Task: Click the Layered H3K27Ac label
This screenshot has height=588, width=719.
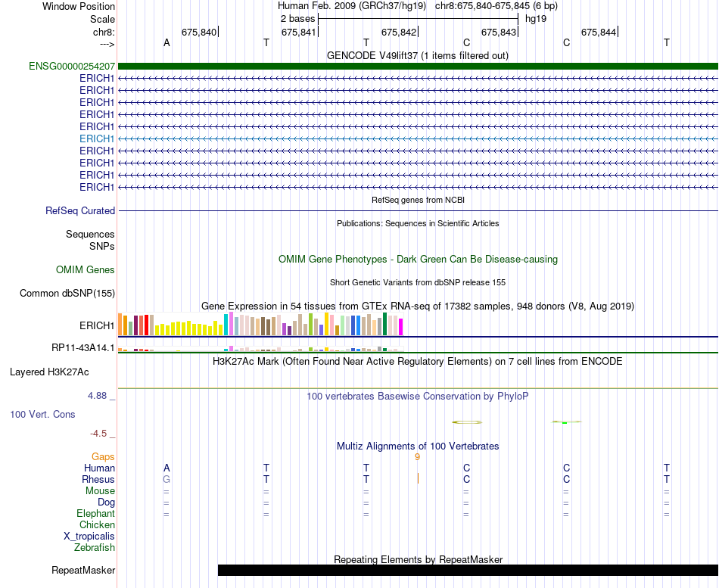Action: [49, 372]
